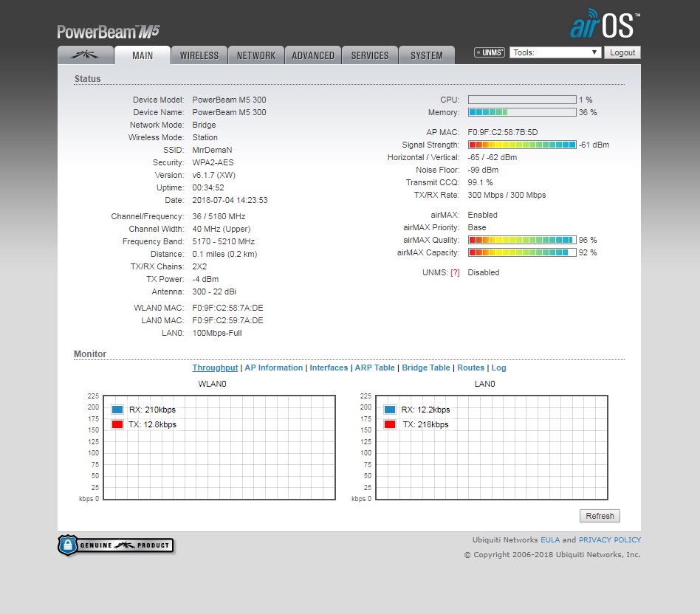Click the LAN0 throughput graph
700x614 pixels.
click(x=492, y=447)
